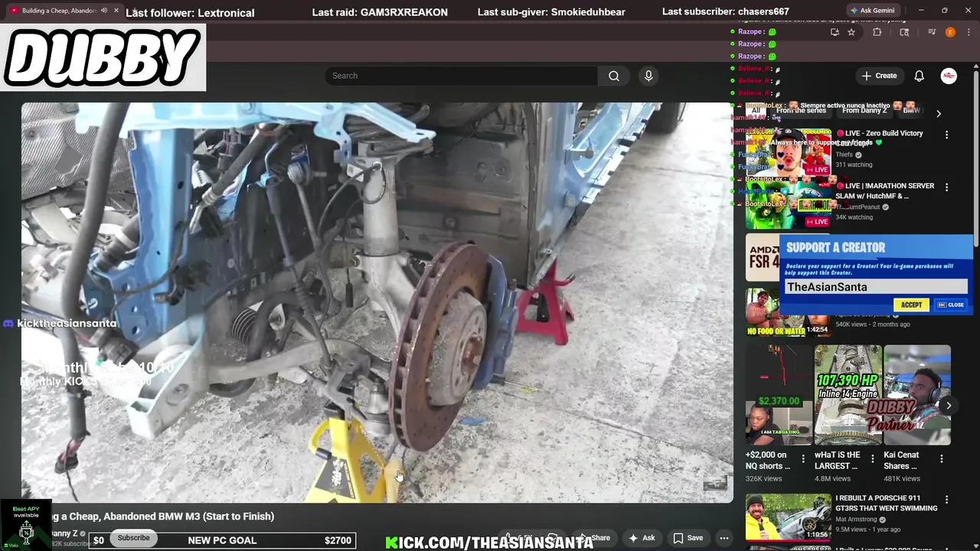980x551 pixels.
Task: Click the Subscribe button under the video
Action: [x=134, y=538]
